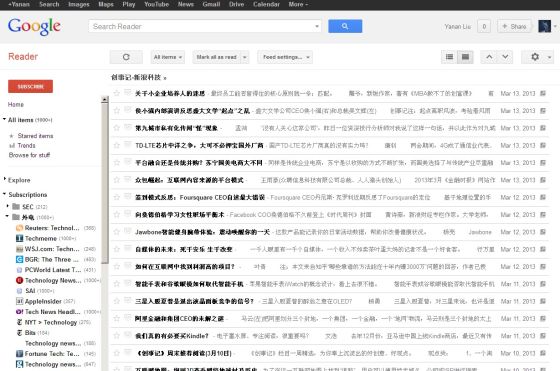Expand the Explore section
The height and width of the screenshot is (371, 560).
(x=4, y=179)
